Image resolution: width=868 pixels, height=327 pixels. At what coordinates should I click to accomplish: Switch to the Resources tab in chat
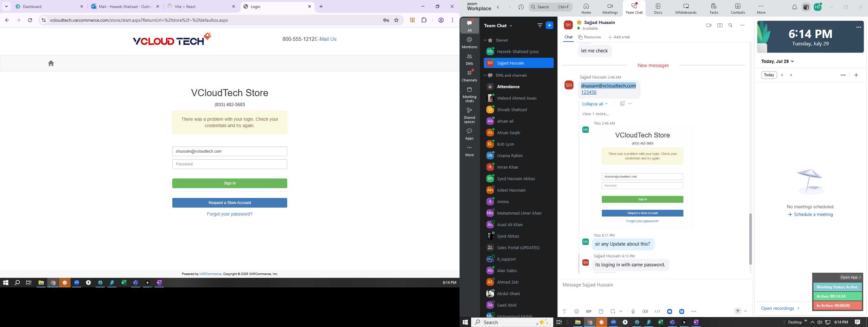tap(590, 37)
